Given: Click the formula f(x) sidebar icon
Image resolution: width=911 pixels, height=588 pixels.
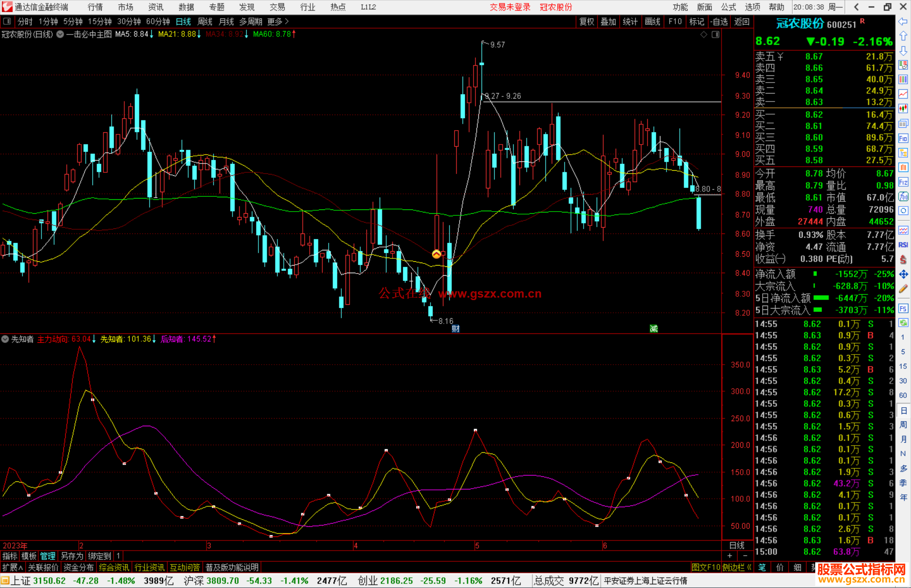Looking at the screenshot, I should [x=903, y=196].
